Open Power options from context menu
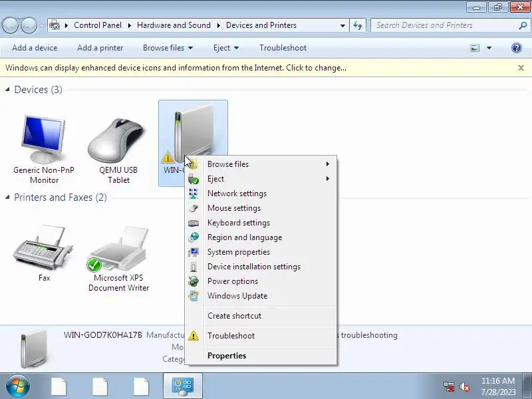 261,281
